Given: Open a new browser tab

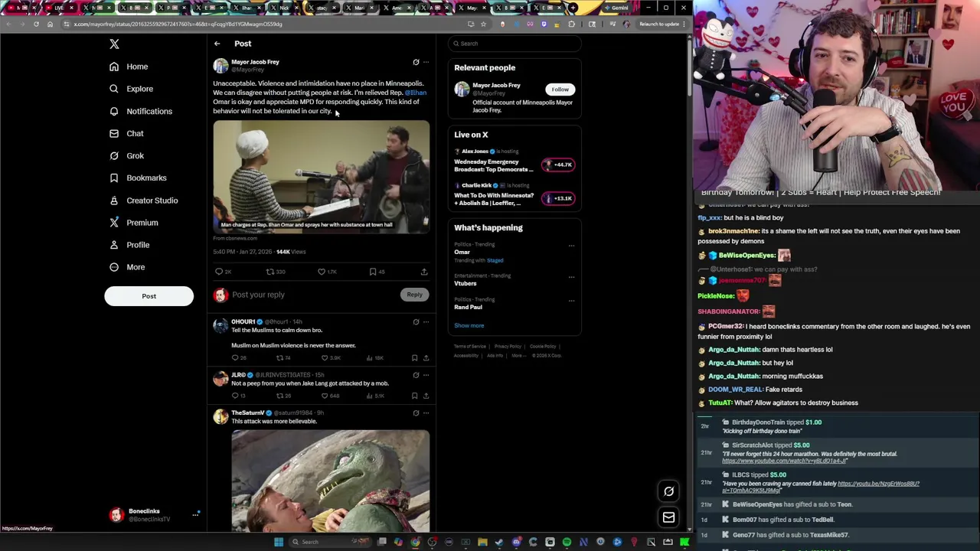Looking at the screenshot, I should (x=573, y=8).
